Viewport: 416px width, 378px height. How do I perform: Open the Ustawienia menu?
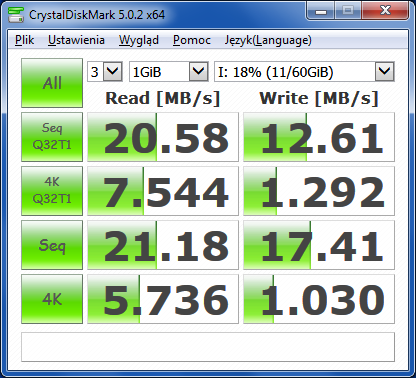pos(76,40)
